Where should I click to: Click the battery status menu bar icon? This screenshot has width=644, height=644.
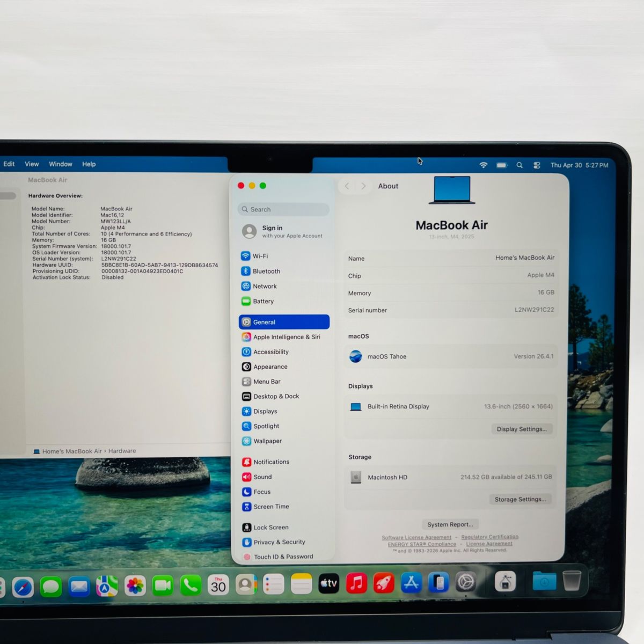point(502,165)
